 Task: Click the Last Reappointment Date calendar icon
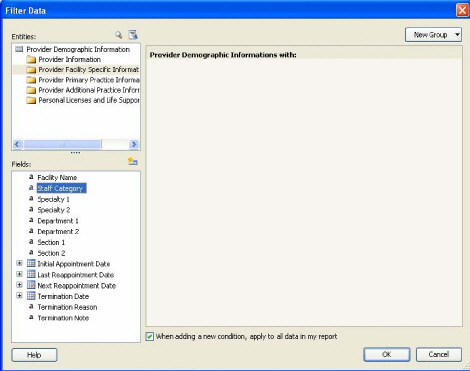click(x=31, y=274)
